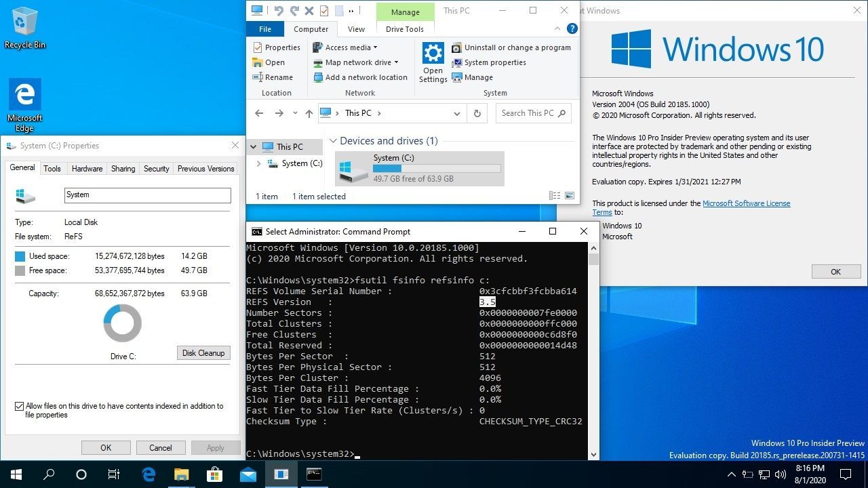
Task: Click Cancel in System (C:) Properties
Action: click(161, 447)
